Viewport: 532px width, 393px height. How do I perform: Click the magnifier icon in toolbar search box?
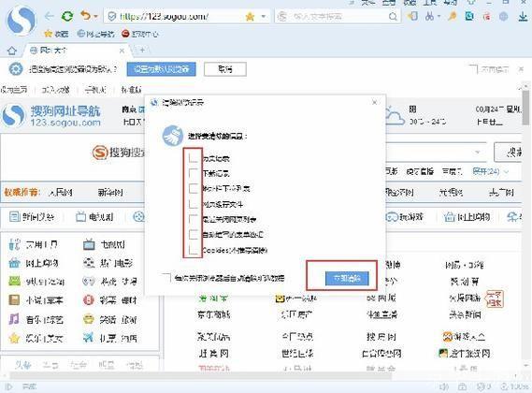pos(393,16)
